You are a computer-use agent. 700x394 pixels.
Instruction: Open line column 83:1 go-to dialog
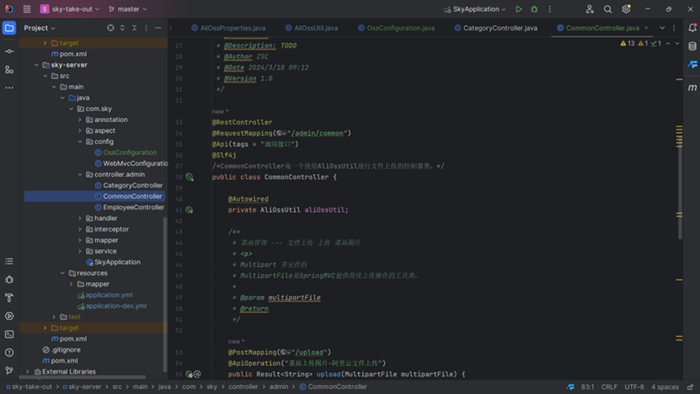[588, 387]
